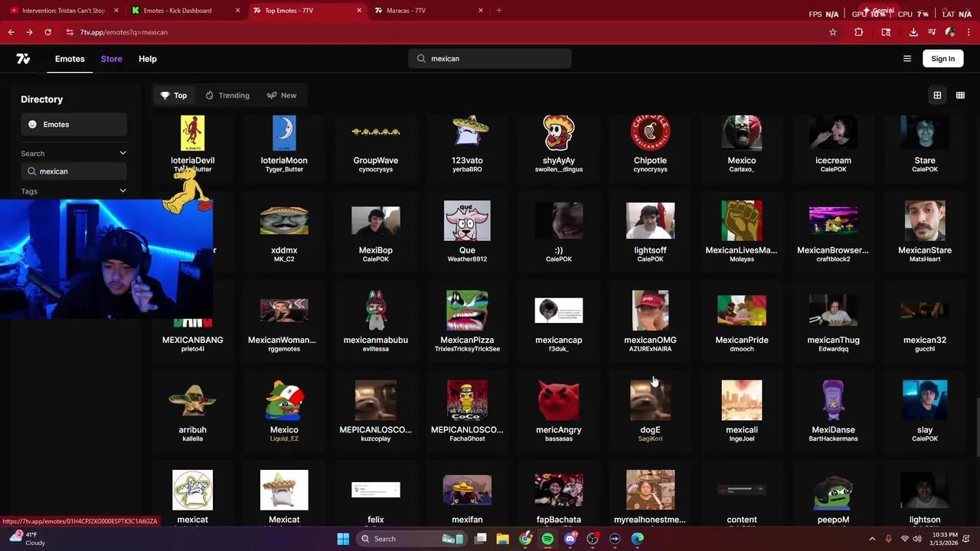Open the mericAngry emote
Viewport: 980px width, 551px height.
(559, 412)
